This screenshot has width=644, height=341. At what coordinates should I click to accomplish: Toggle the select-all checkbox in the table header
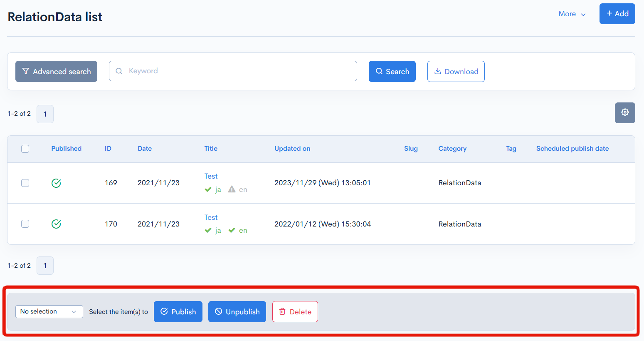[25, 149]
